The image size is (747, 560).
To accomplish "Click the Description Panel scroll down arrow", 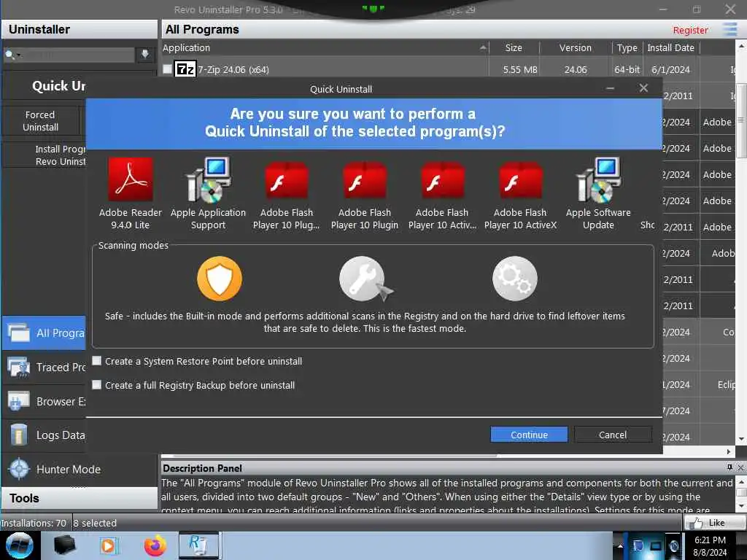I will [x=741, y=506].
